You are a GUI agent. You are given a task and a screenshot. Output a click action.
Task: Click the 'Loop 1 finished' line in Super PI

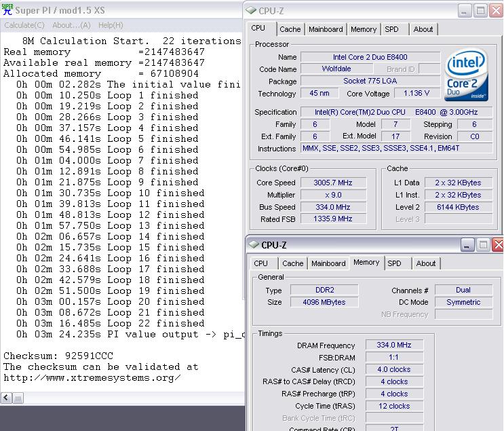click(107, 95)
